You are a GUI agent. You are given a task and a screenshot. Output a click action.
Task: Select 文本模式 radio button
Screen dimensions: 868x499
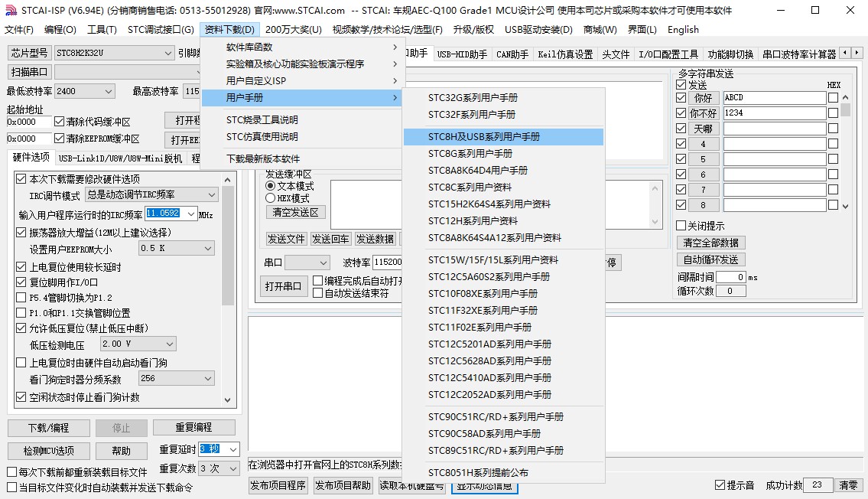coord(270,185)
